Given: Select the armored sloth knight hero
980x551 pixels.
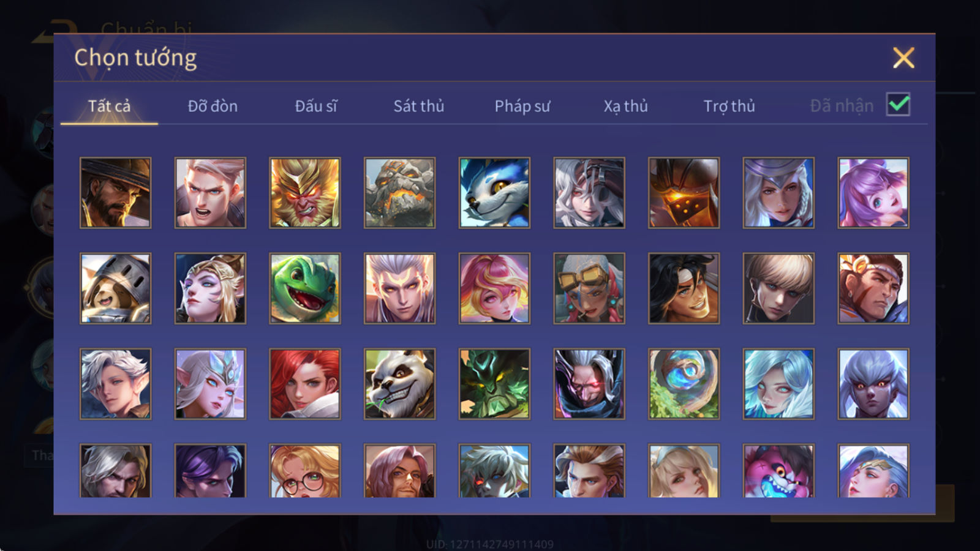Looking at the screenshot, I should point(115,288).
